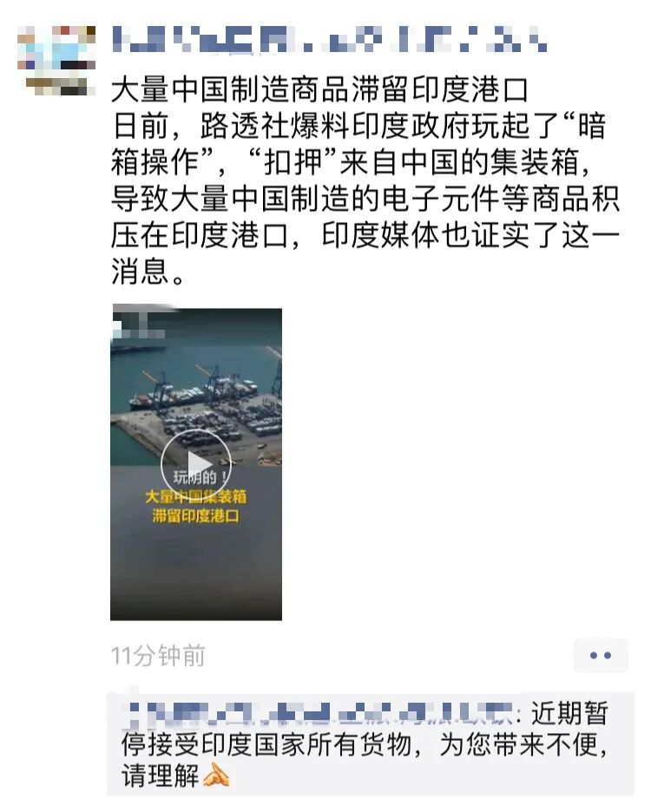Play the port container video
The width and height of the screenshot is (651, 812).
[195, 463]
